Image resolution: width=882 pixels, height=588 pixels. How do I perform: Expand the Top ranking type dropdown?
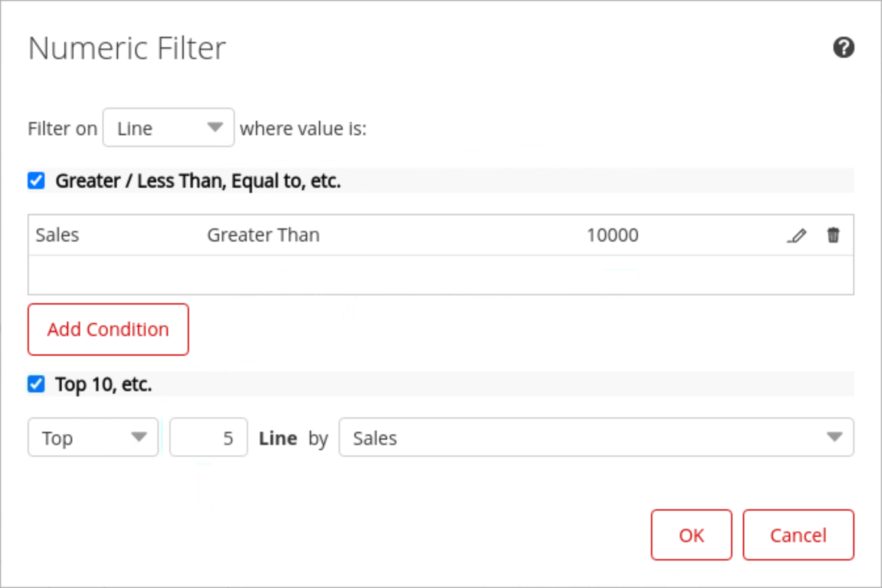pyautogui.click(x=93, y=437)
